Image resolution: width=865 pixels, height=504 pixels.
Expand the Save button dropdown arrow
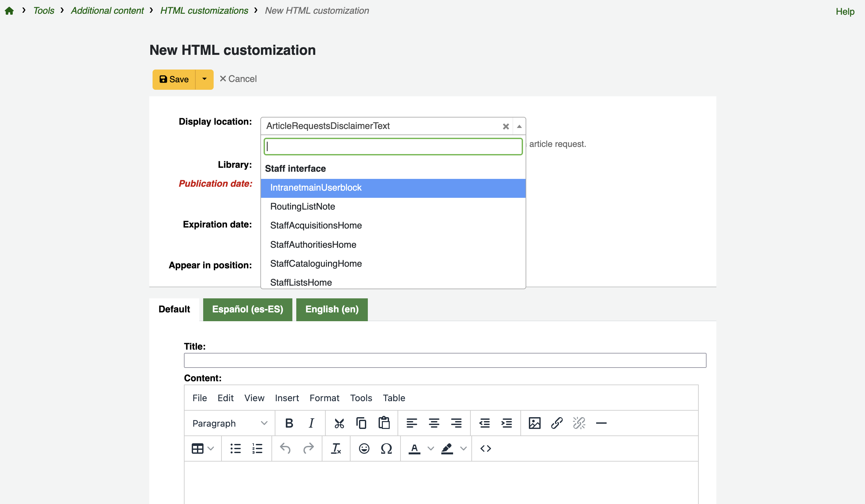pos(204,79)
